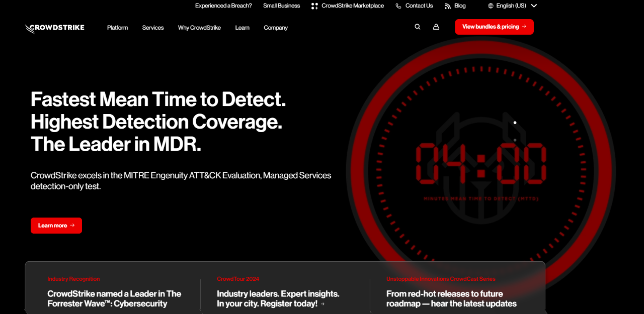The height and width of the screenshot is (314, 644).
Task: Open Experienced a Breach? link
Action: point(223,6)
